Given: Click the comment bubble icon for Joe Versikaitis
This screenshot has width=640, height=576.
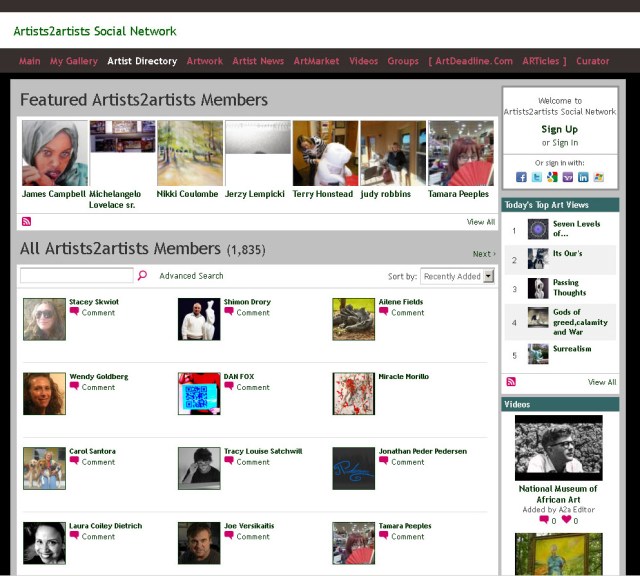Looking at the screenshot, I should point(229,536).
